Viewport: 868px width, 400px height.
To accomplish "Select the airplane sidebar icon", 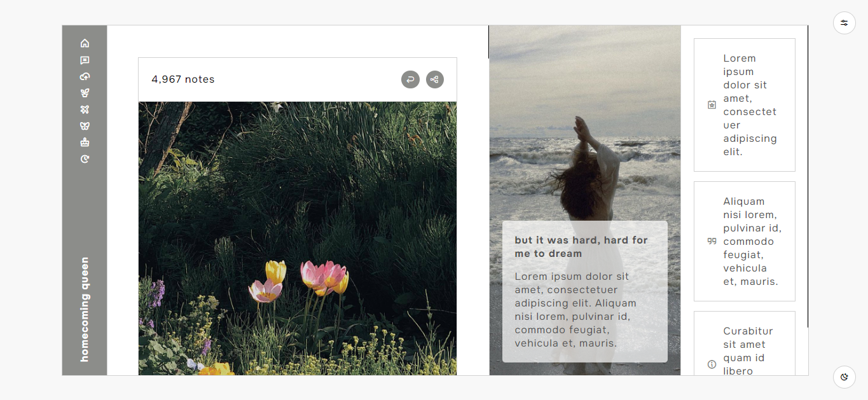I will click(x=85, y=109).
